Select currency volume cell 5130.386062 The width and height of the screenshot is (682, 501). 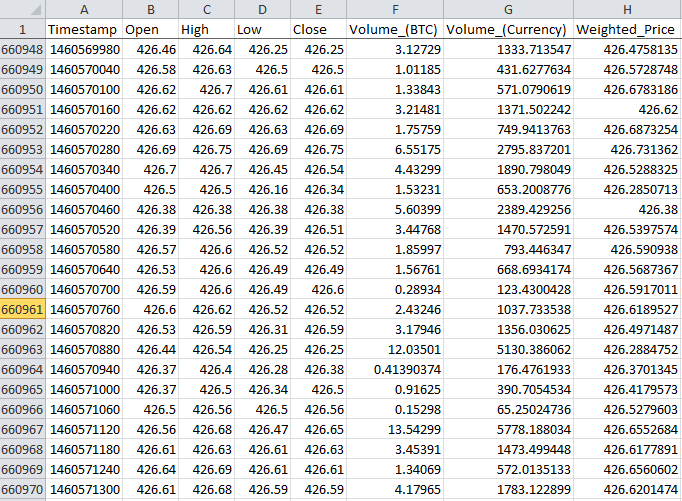(x=508, y=350)
